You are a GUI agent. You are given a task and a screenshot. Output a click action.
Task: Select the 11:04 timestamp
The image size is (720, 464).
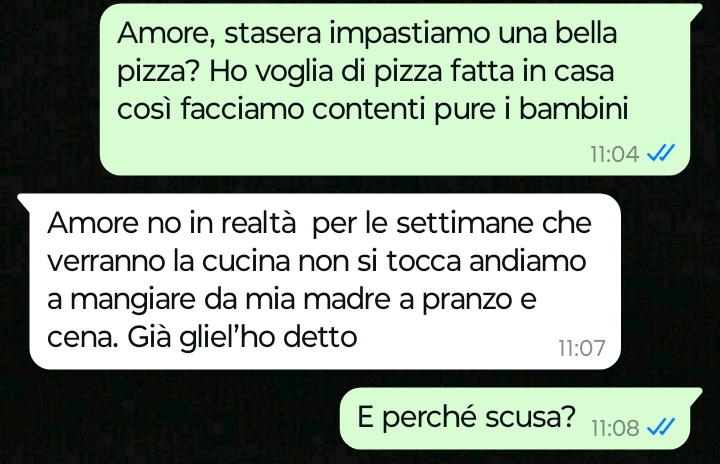[615, 154]
